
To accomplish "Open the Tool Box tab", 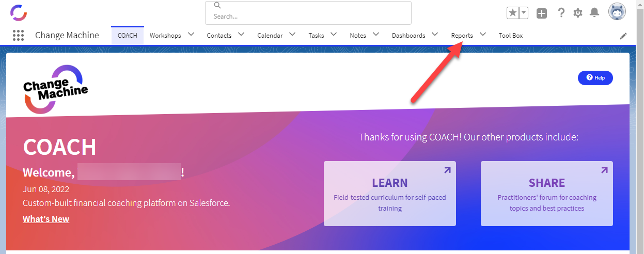I will 511,36.
